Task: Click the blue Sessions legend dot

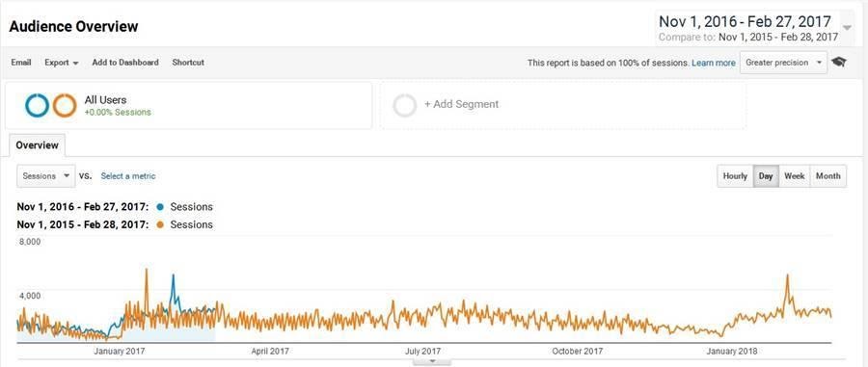Action: (160, 207)
